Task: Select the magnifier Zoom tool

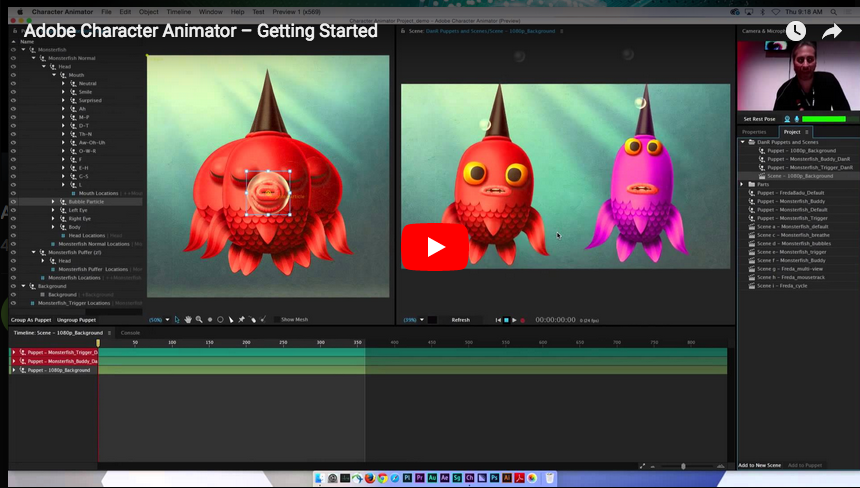Action: [199, 320]
